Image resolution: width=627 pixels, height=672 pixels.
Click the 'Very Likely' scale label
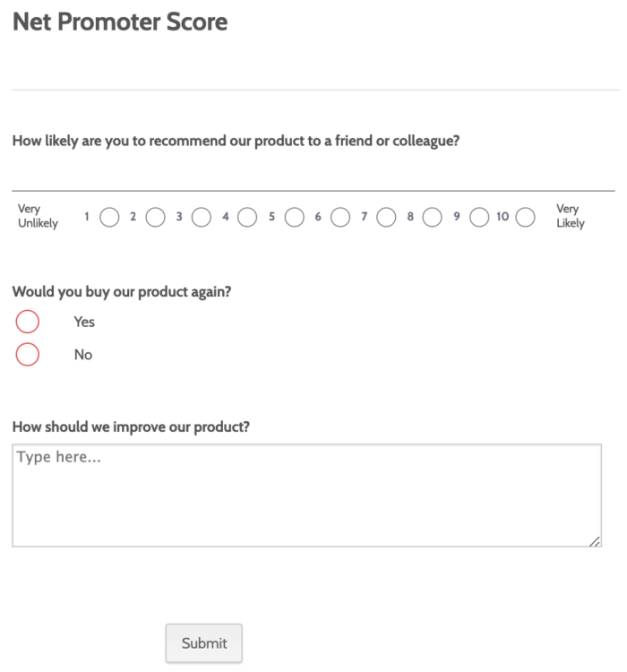pyautogui.click(x=570, y=216)
